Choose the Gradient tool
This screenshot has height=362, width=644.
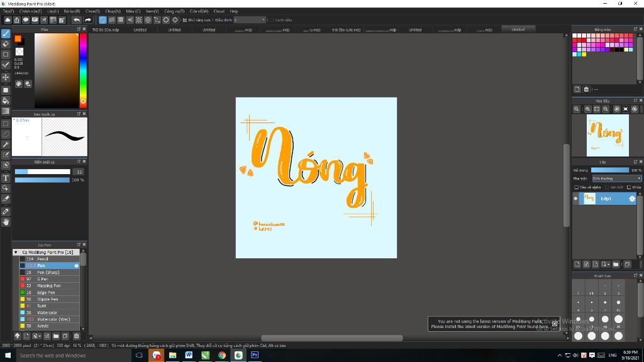pos(6,111)
